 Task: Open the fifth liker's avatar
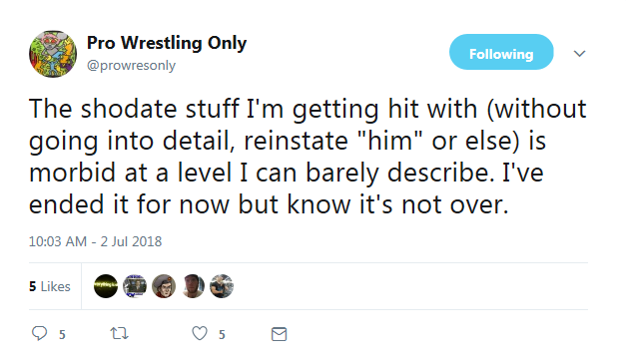coord(222,286)
